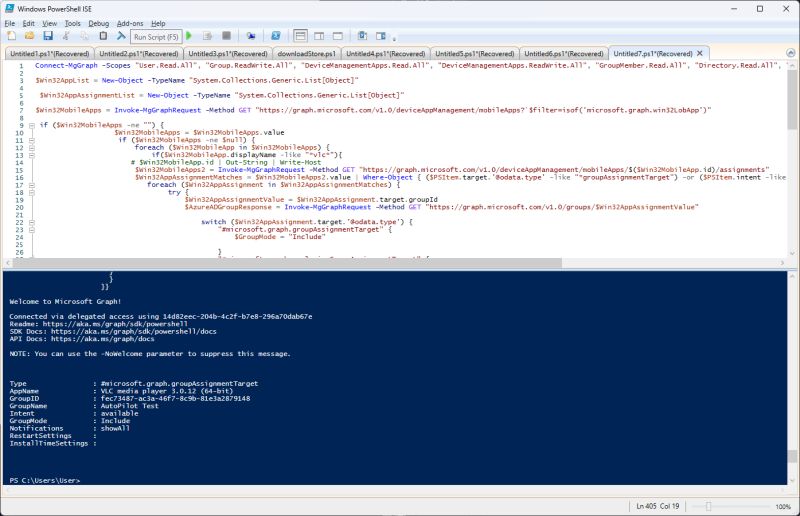The width and height of the screenshot is (800, 516).
Task: Open toolbar options overflow arrow
Action: click(x=394, y=38)
